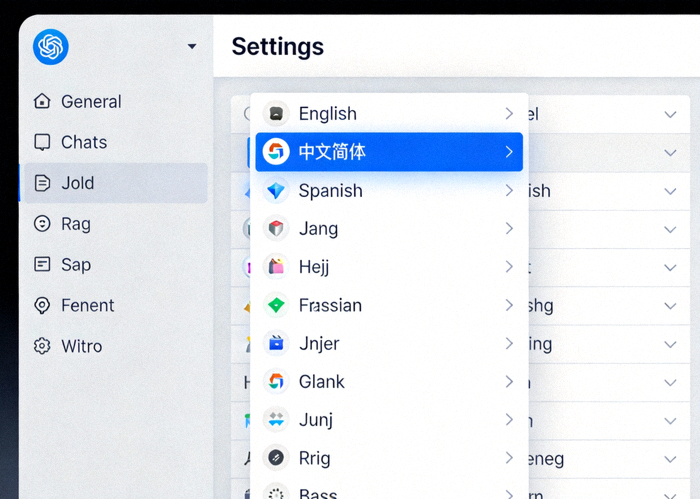
Task: Click the Glank list entry
Action: 322,381
